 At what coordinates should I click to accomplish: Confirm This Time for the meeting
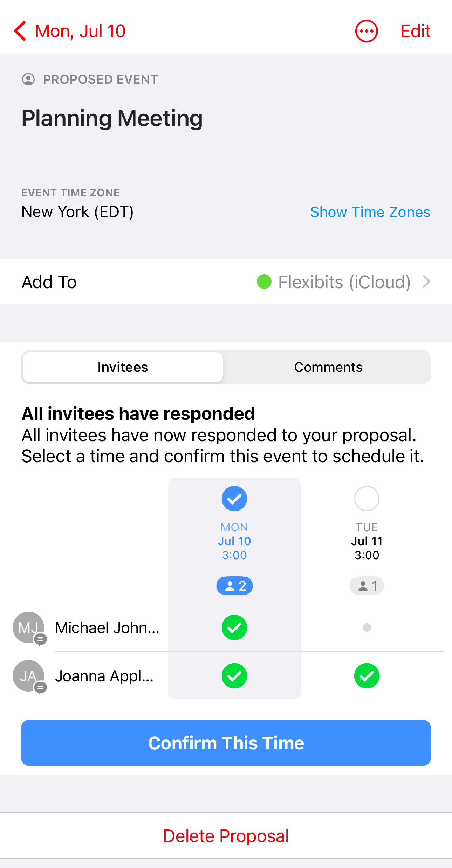click(x=226, y=743)
